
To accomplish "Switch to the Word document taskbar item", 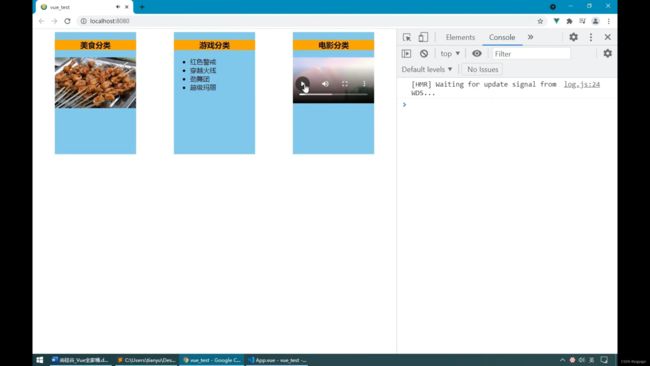I will tap(81, 360).
